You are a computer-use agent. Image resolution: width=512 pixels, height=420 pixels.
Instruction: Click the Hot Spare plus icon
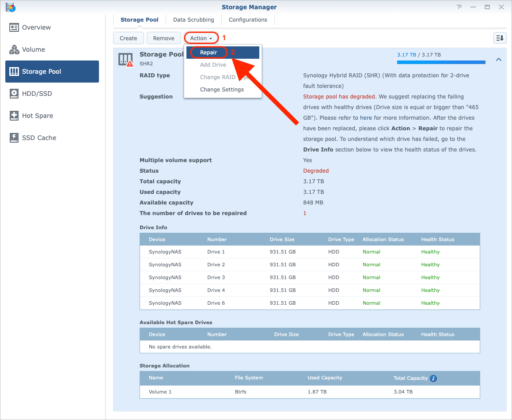pyautogui.click(x=14, y=116)
